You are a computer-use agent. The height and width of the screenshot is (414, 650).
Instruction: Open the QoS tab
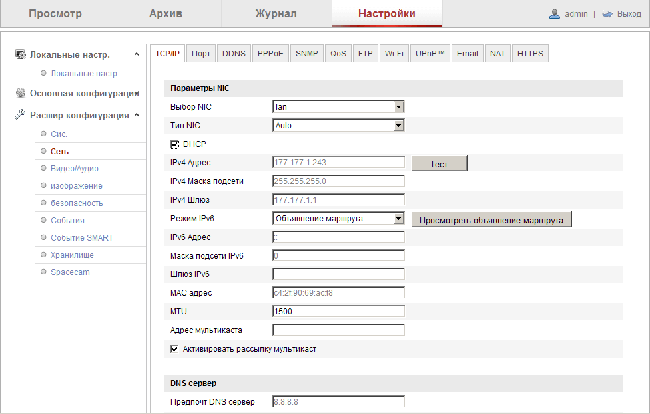[x=338, y=53]
